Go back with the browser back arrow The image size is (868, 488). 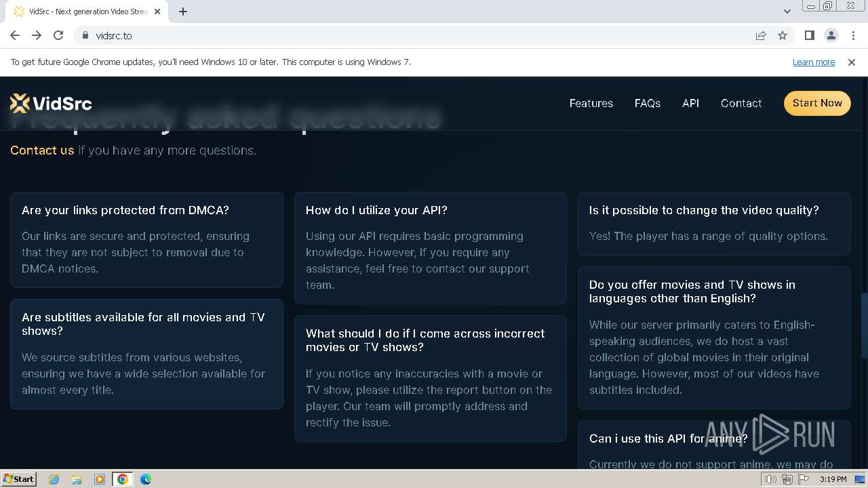coord(15,35)
